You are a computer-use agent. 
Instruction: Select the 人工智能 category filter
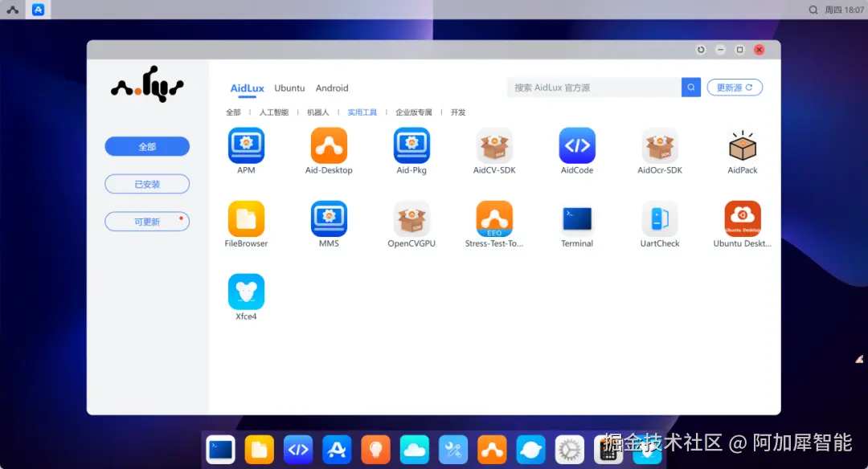[x=274, y=112]
